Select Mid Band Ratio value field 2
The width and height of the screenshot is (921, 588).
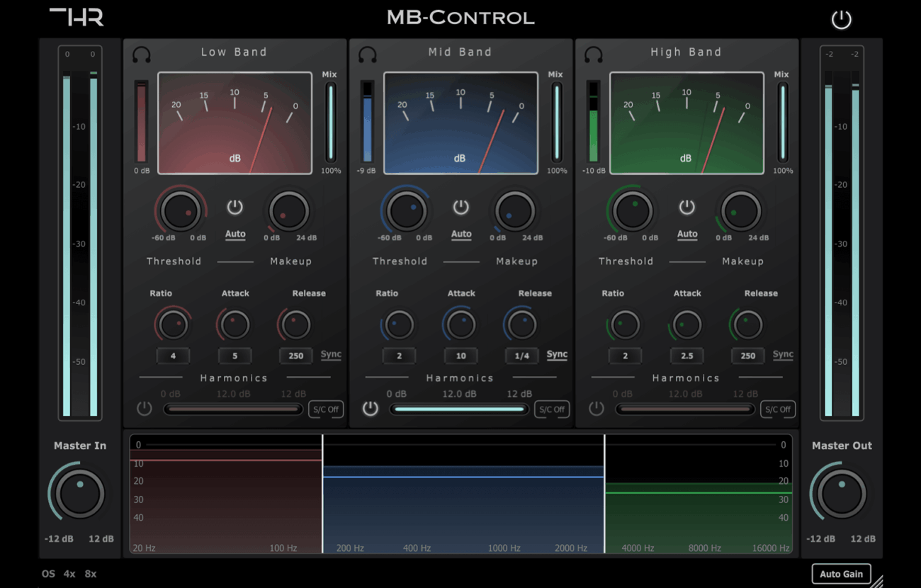click(399, 356)
